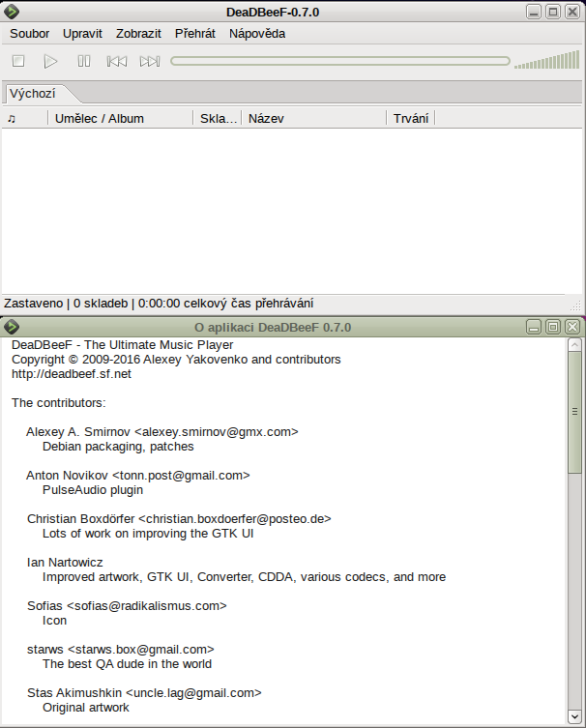Skip to the previous track
The image size is (586, 728).
pyautogui.click(x=117, y=61)
